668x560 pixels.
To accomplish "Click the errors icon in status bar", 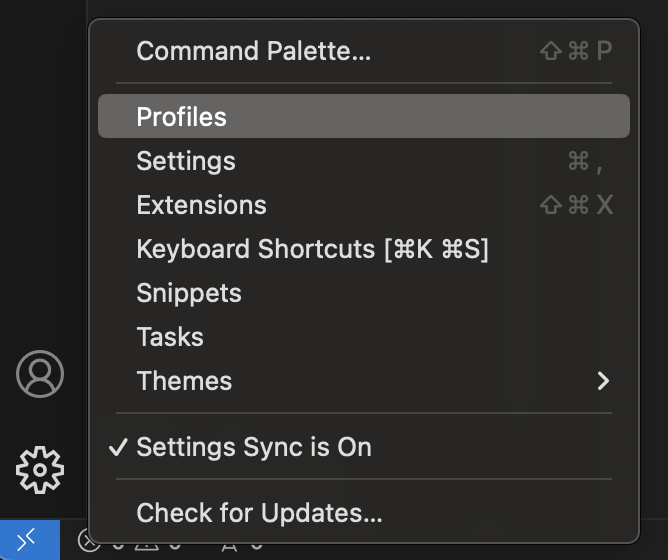I will pyautogui.click(x=90, y=544).
